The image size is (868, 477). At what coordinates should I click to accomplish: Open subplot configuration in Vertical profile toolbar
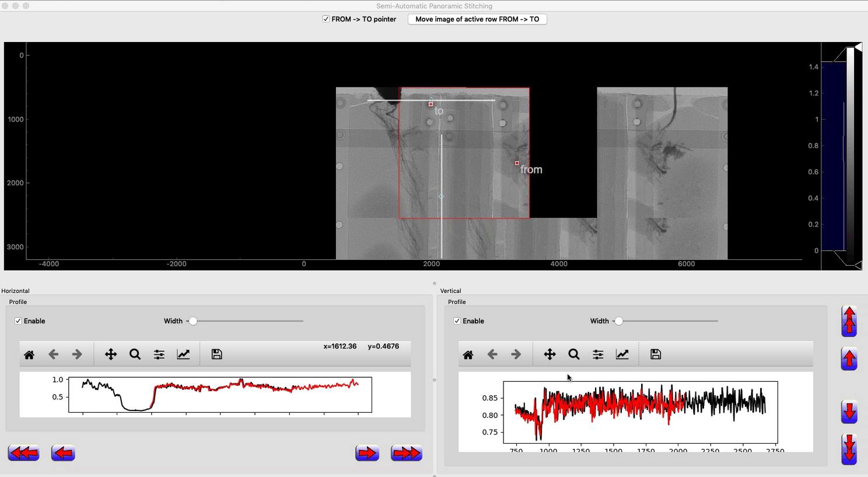[598, 354]
